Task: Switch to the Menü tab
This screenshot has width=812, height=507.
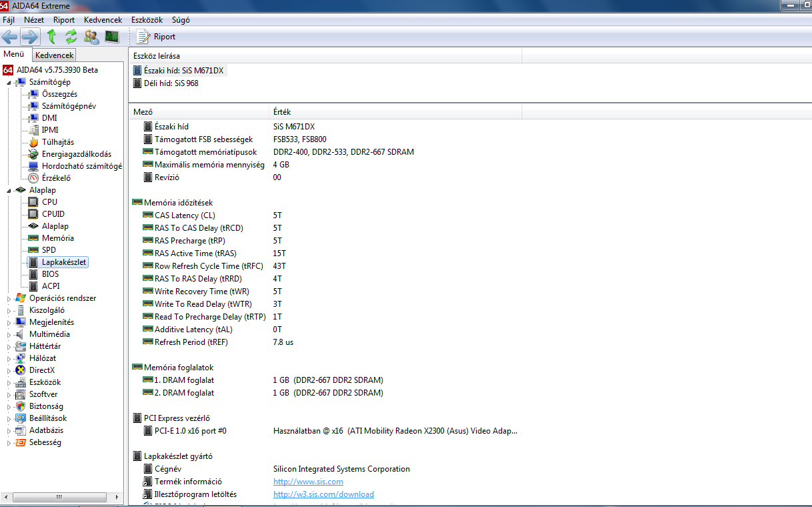Action: click(14, 54)
